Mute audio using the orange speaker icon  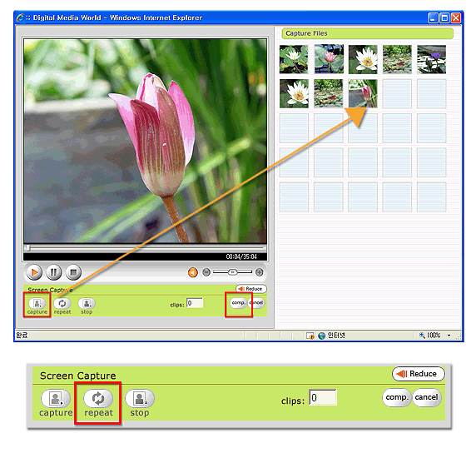[x=192, y=272]
